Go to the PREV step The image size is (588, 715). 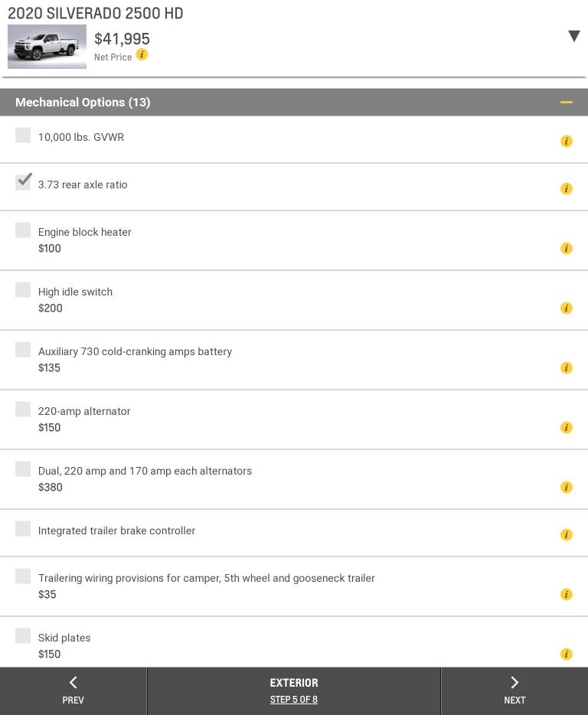click(x=73, y=691)
